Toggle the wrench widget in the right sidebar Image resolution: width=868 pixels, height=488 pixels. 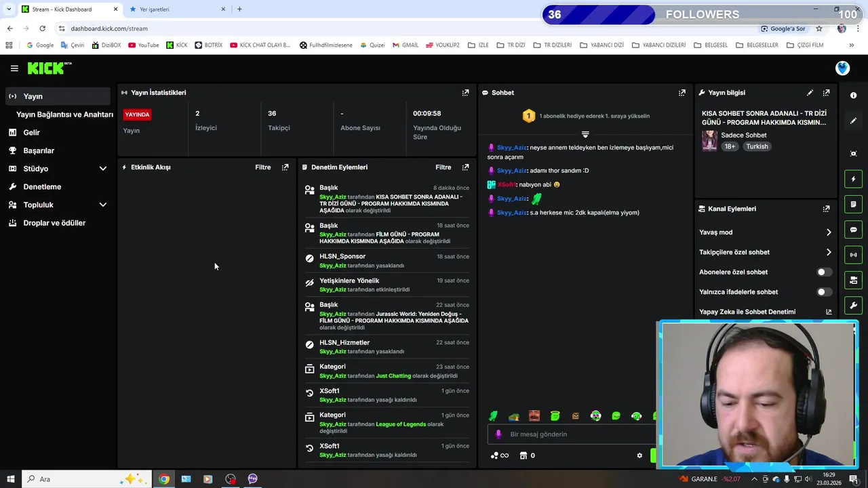853,306
